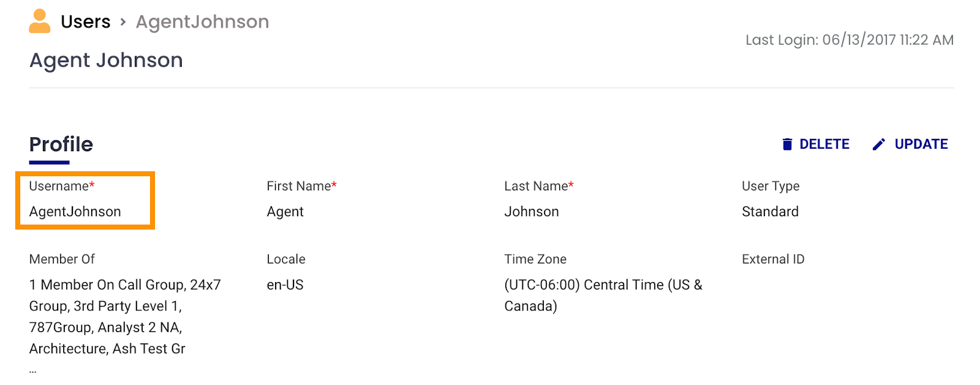Viewport: 980px width, 385px height.
Task: Select the Profile tab
Action: tap(61, 144)
